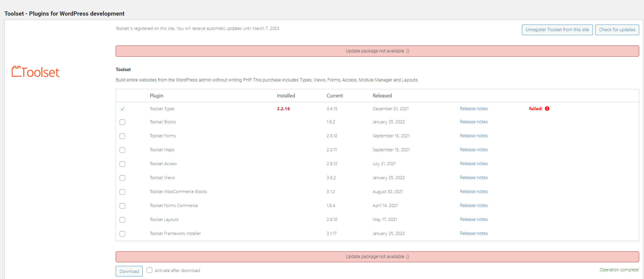Check Toolset WooCommerce Blocks box

coord(122,192)
